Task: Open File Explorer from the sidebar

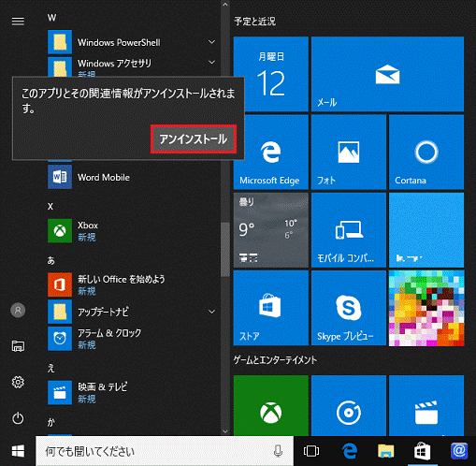Action: pyautogui.click(x=18, y=346)
